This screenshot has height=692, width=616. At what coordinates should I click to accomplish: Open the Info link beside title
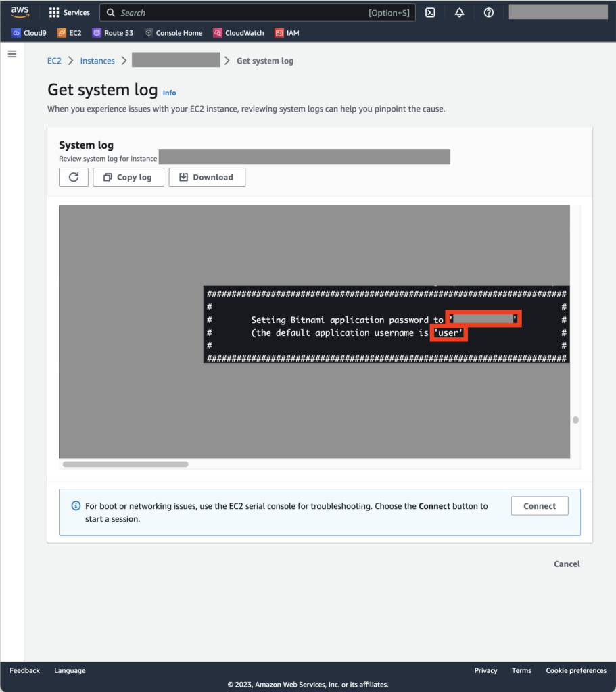[169, 93]
